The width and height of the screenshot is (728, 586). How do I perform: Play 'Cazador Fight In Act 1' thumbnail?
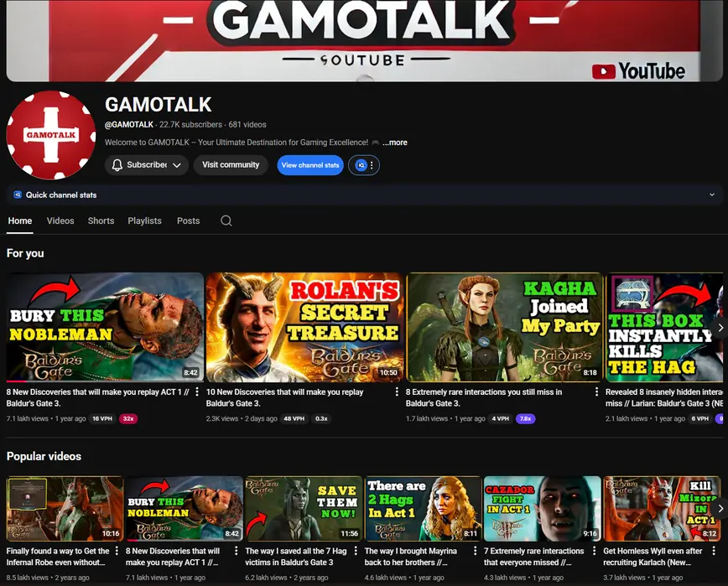pos(543,509)
